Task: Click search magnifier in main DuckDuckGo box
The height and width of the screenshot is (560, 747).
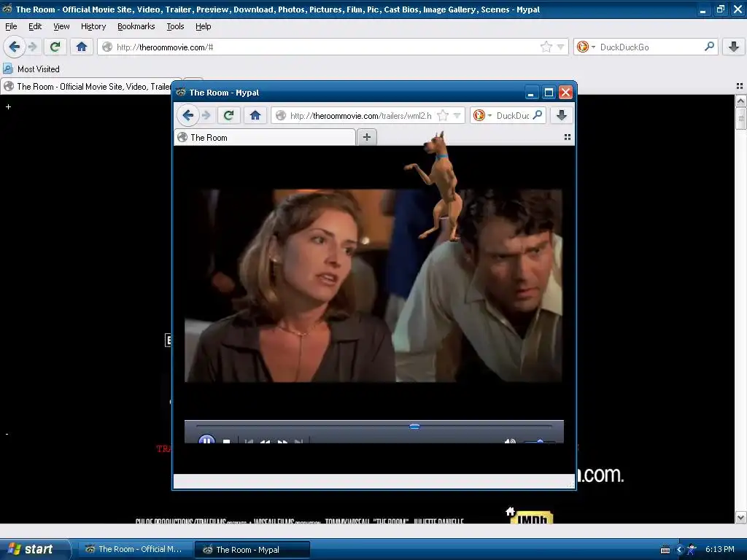Action: pos(709,46)
